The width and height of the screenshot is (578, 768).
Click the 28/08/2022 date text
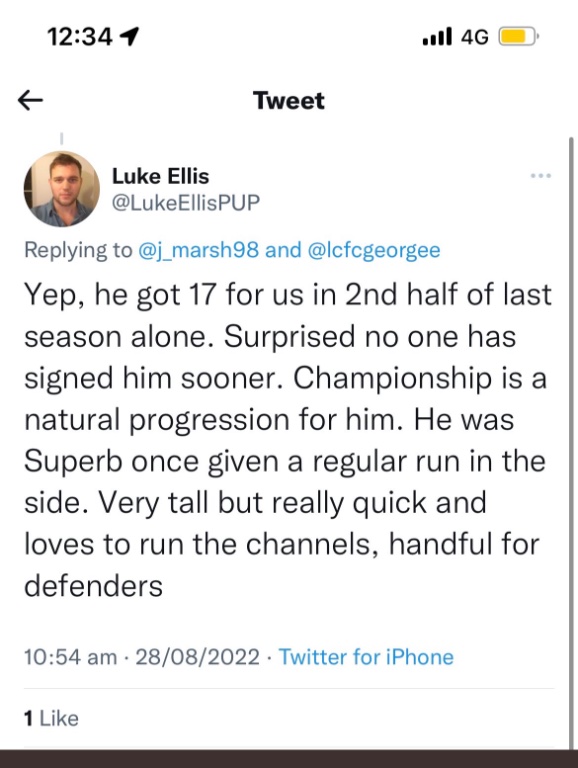point(197,657)
